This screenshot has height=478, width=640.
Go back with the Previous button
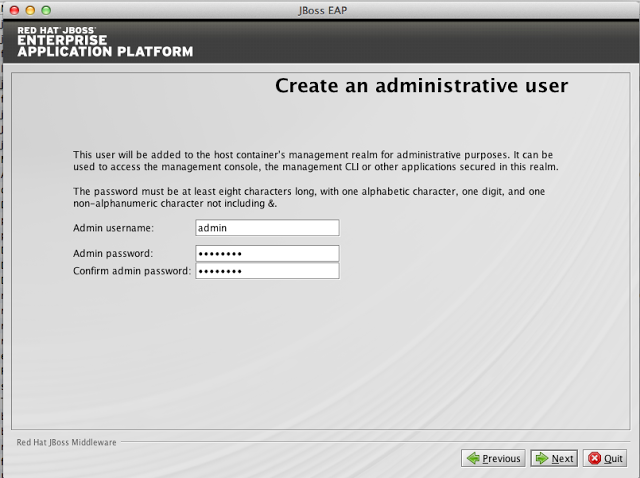[493, 458]
